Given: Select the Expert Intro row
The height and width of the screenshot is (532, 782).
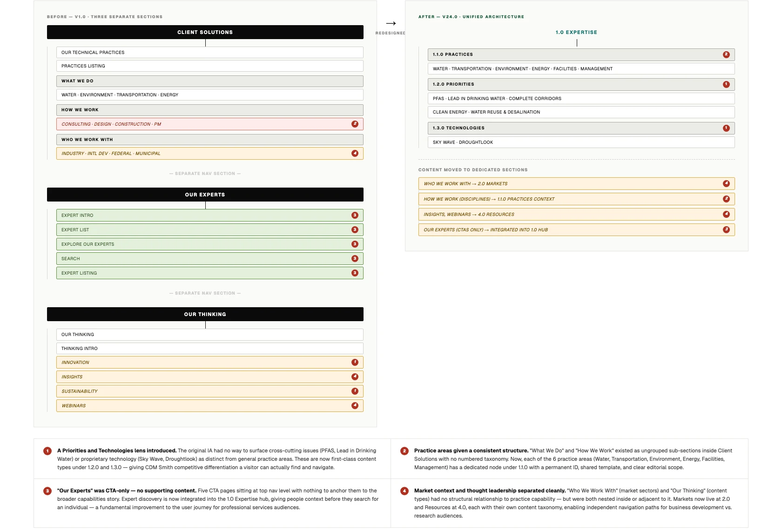Looking at the screenshot, I should coord(210,215).
